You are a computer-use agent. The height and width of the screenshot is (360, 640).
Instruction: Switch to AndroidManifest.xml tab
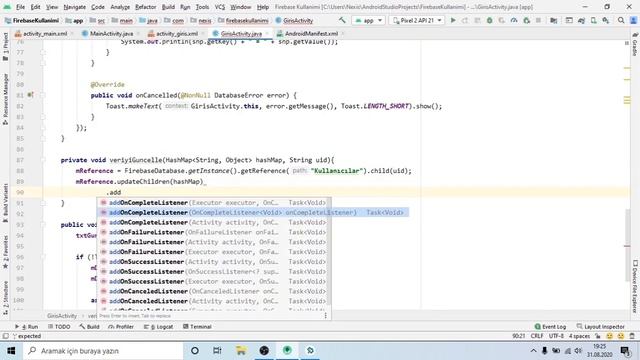(x=311, y=33)
